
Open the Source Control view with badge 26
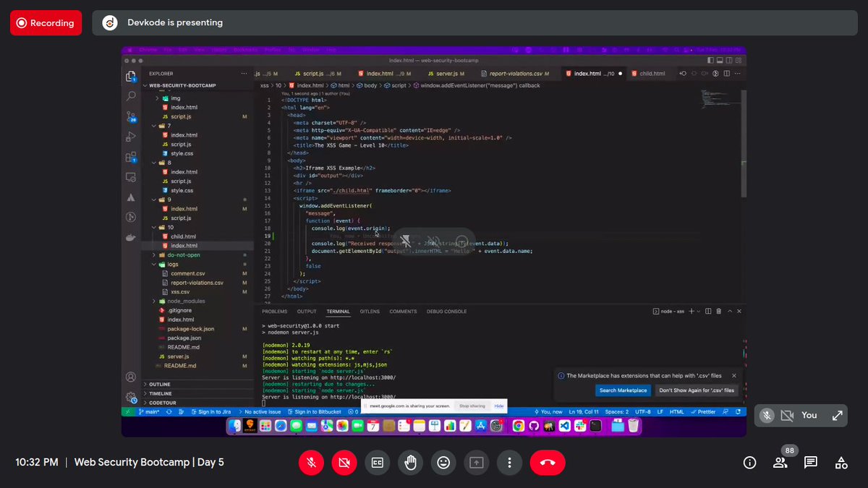pyautogui.click(x=131, y=116)
